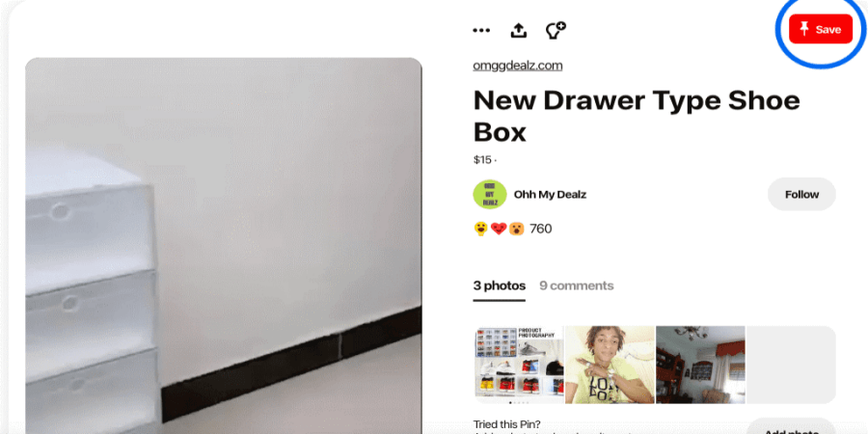Click the share upload arrow icon
Screen dimensions: 868x434
tap(518, 31)
